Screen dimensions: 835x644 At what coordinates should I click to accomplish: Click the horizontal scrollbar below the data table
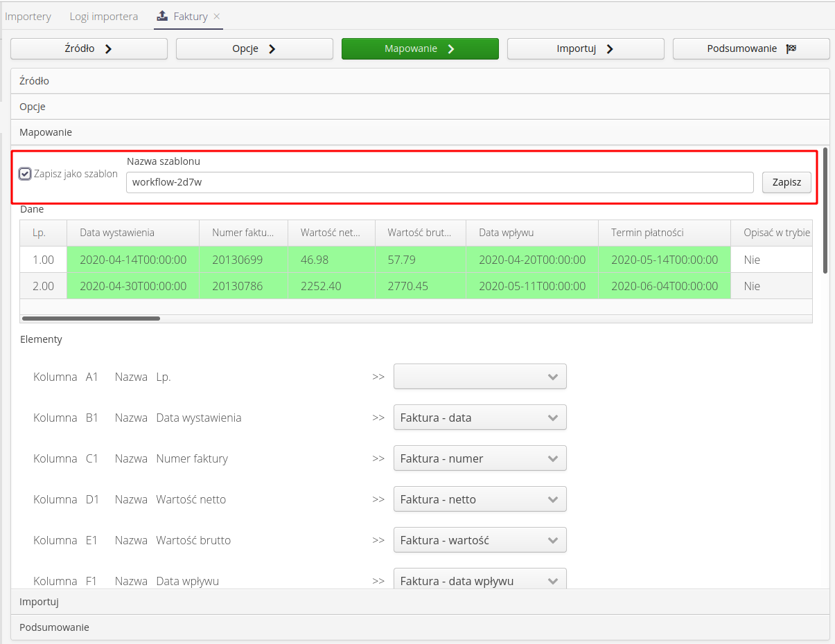(x=90, y=318)
